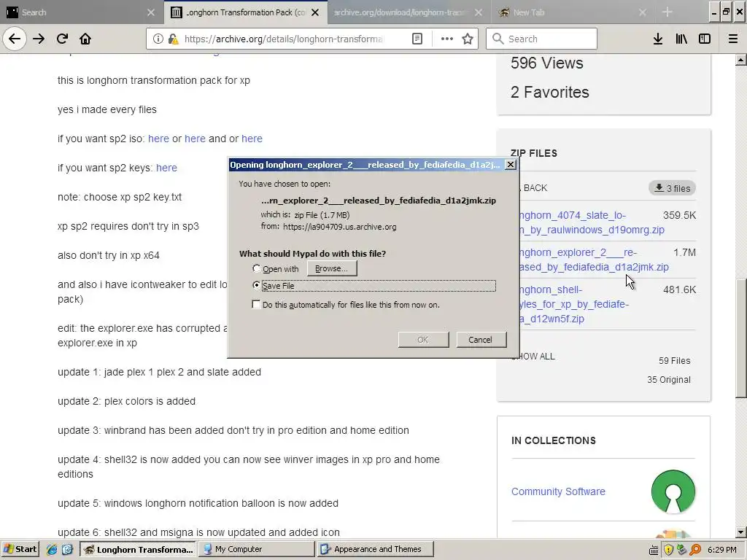Open the hamburger application menu
Image resolution: width=747 pixels, height=560 pixels.
point(733,39)
